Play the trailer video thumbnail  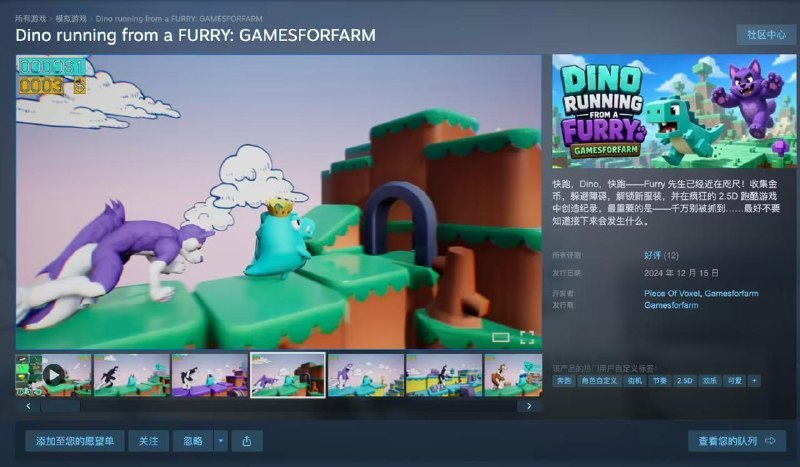click(54, 375)
